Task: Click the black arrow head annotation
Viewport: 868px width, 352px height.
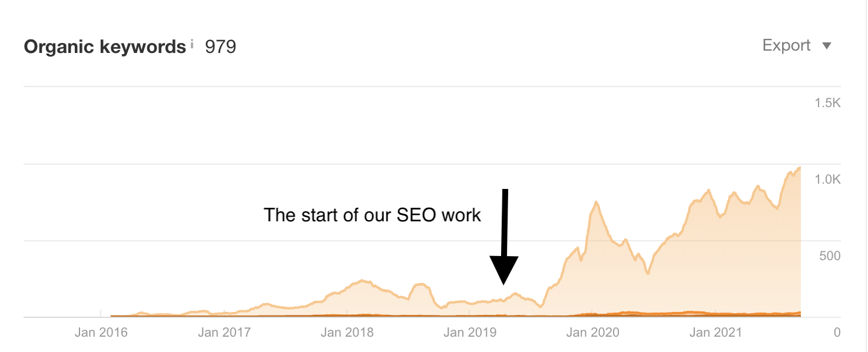Action: (503, 270)
